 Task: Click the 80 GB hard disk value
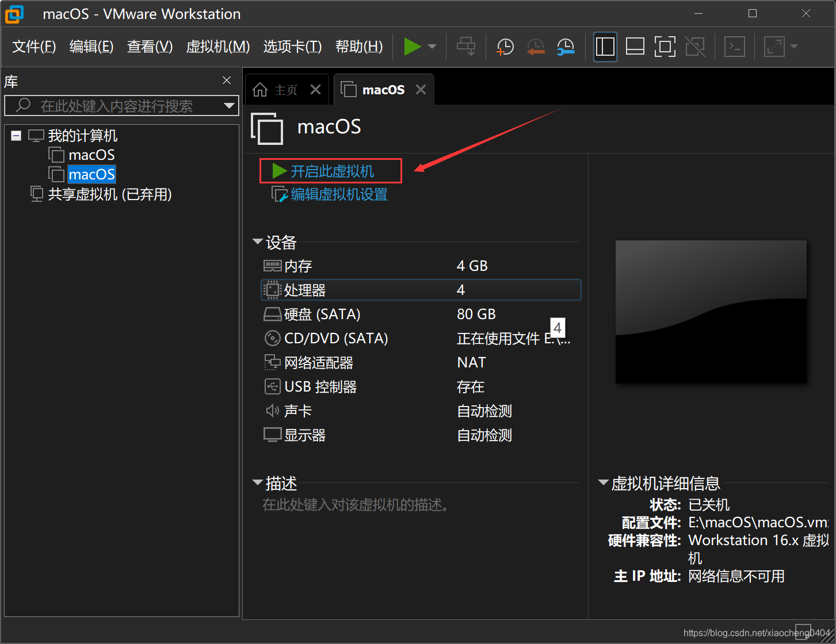(476, 315)
